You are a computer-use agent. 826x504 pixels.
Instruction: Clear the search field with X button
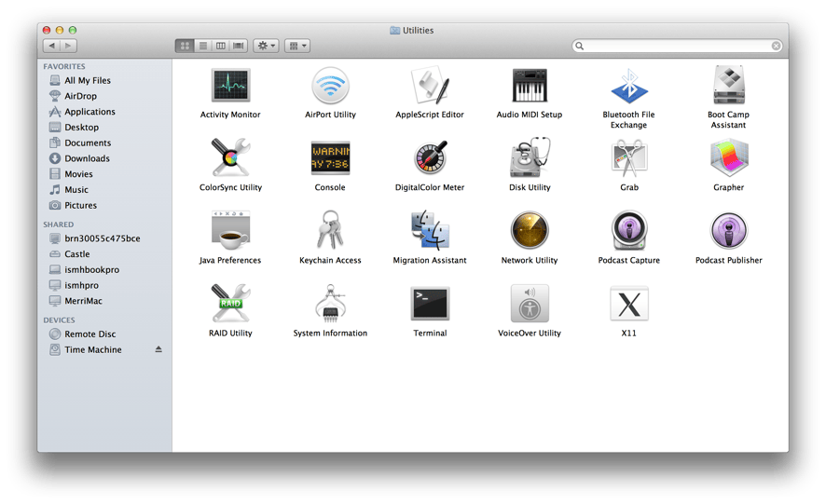(776, 46)
